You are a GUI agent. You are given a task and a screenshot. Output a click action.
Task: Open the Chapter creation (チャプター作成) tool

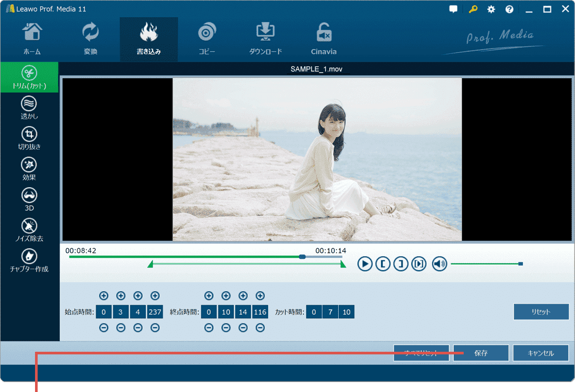pos(29,260)
